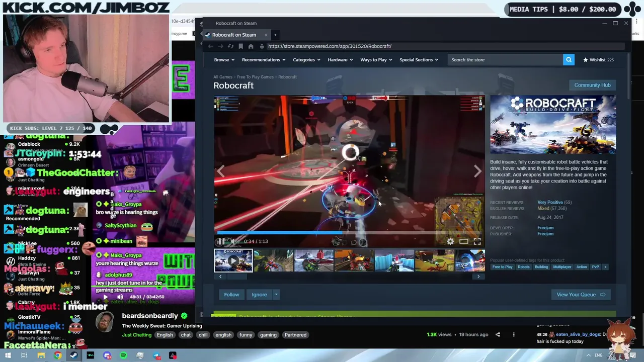
Task: Open a new Steam browser tab
Action: [x=275, y=35]
